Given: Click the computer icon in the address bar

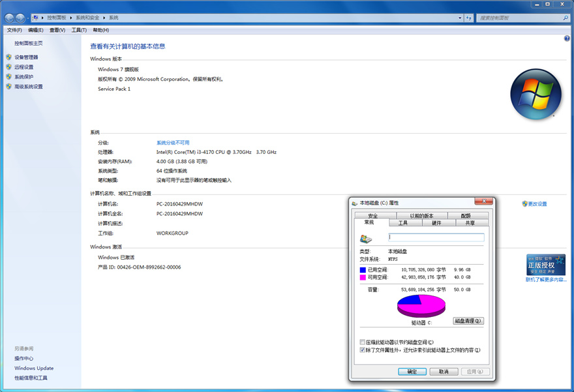Looking at the screenshot, I should click(x=35, y=18).
